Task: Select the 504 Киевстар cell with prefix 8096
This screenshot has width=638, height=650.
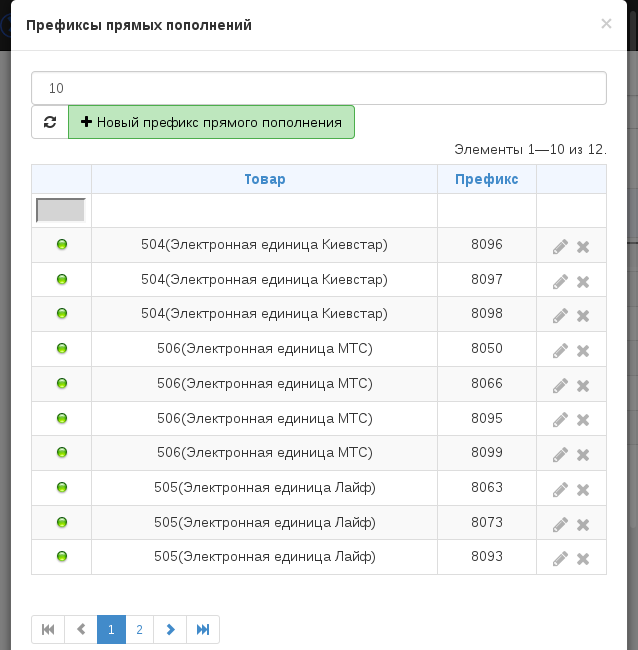Action: tap(264, 245)
